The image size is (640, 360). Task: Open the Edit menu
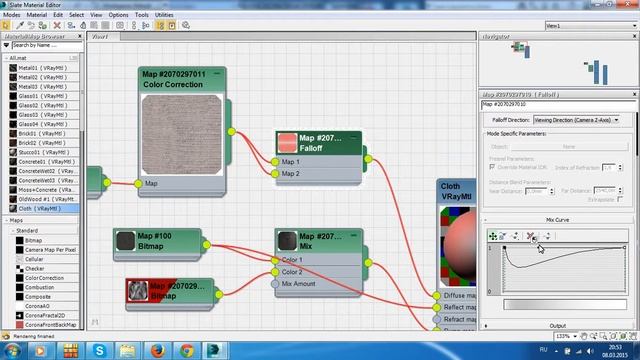(58, 15)
